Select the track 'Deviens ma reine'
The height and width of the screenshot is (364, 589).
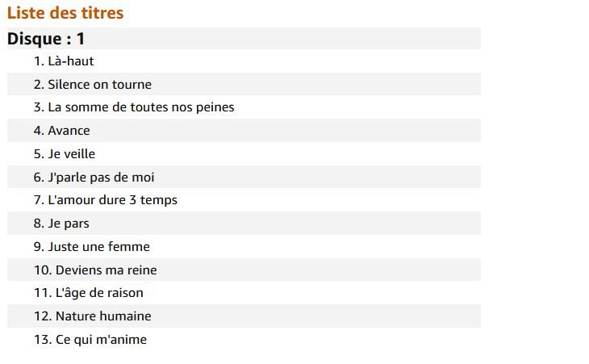[x=106, y=270]
